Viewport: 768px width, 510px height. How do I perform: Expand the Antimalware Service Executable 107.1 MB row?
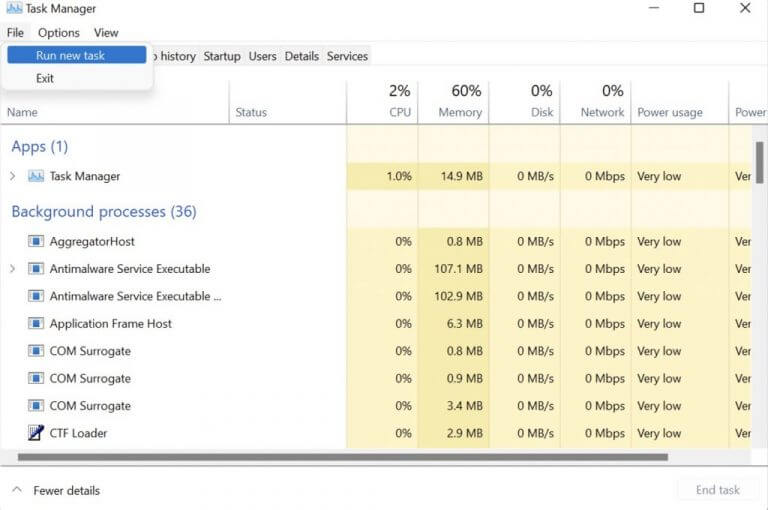pos(13,268)
